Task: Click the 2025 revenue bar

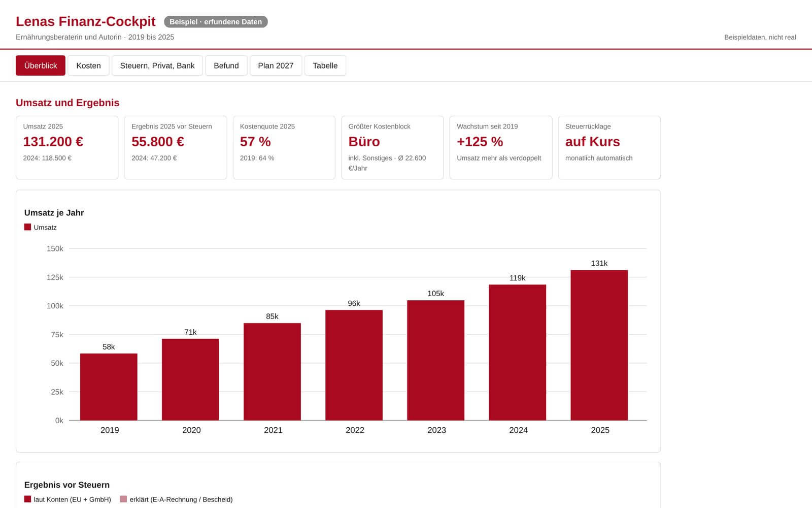Action: point(599,345)
